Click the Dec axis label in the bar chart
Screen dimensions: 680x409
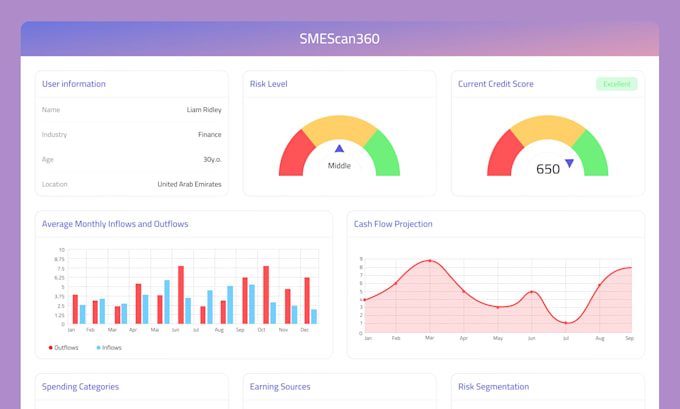tap(305, 330)
